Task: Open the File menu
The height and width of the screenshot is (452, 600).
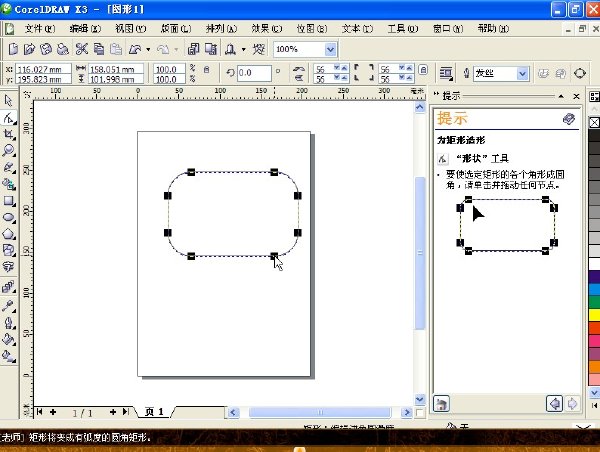Action: [x=40, y=29]
